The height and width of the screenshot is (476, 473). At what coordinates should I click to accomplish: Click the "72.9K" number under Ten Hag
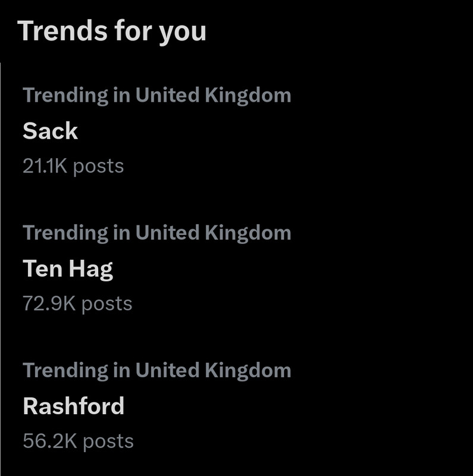click(49, 303)
